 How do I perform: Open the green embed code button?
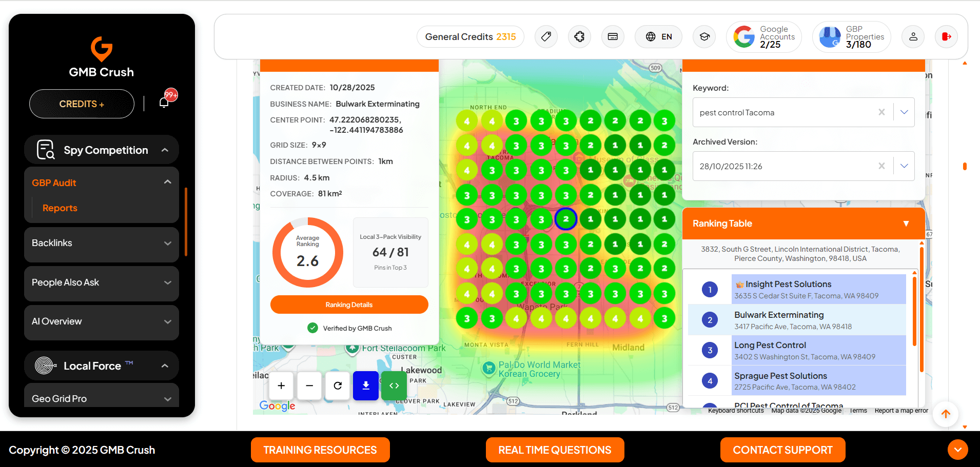tap(394, 385)
